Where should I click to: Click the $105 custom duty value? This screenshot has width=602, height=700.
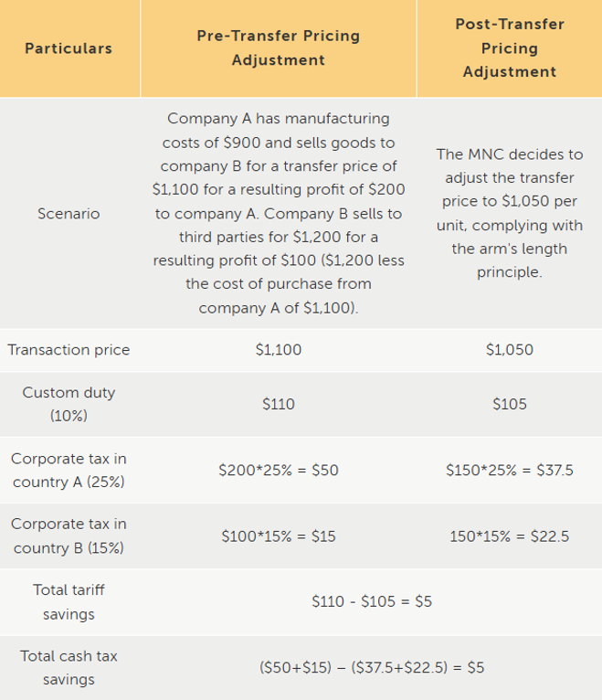pos(510,404)
